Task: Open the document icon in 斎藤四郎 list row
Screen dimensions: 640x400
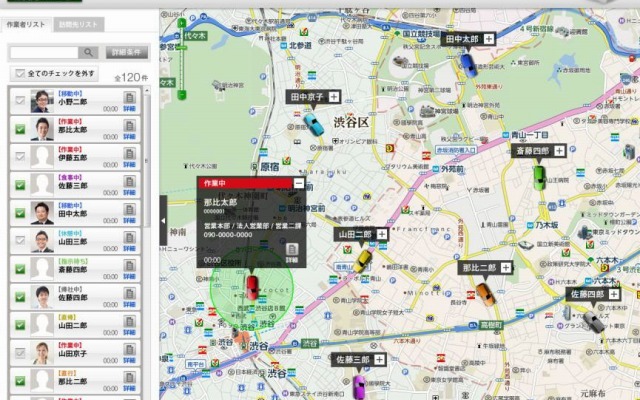Action: click(x=129, y=265)
